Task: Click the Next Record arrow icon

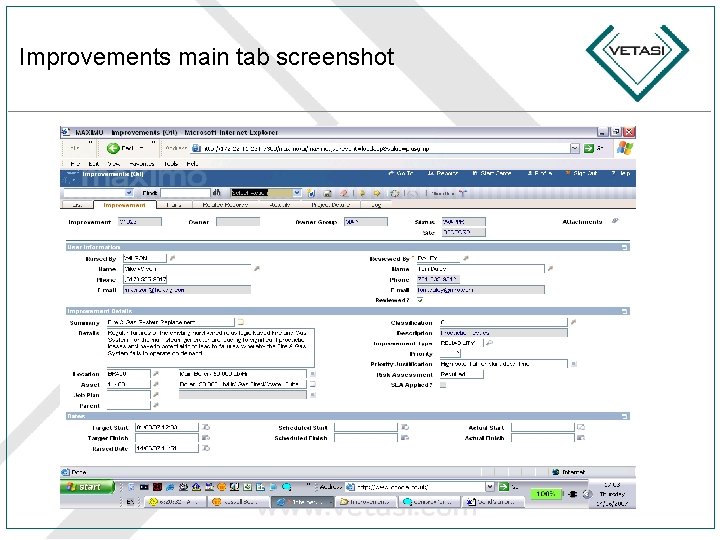Action: 377,193
